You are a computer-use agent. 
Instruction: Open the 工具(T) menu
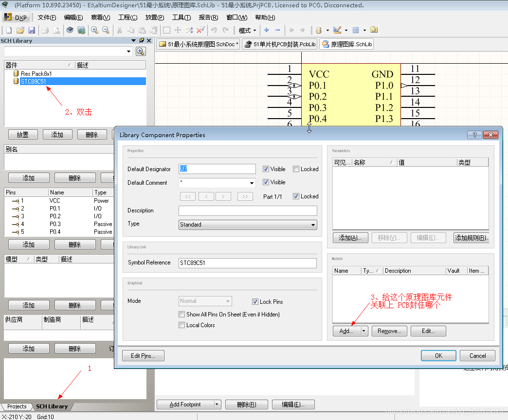181,17
